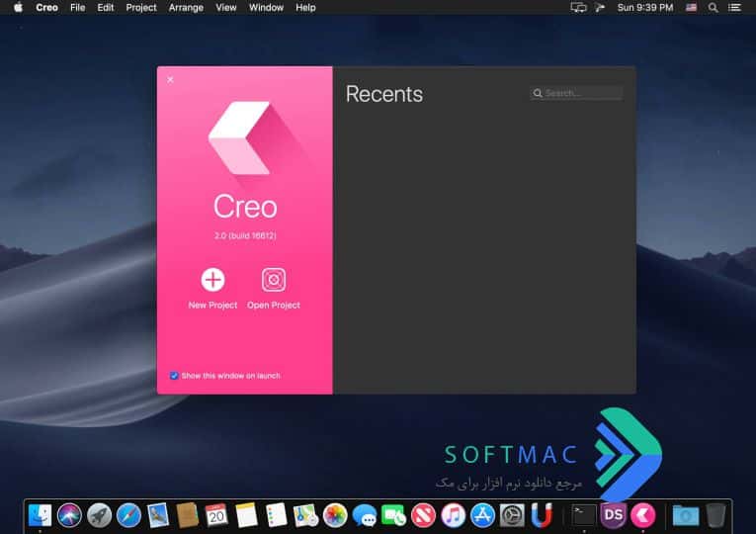This screenshot has height=534, width=756.
Task: Open System Preferences gear in dock
Action: (x=512, y=514)
